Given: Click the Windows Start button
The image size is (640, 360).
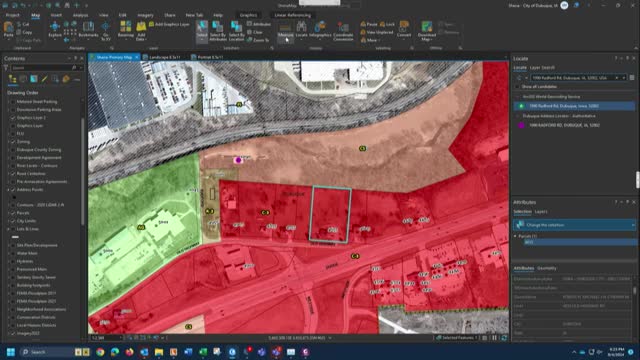Looking at the screenshot, I should click(x=11, y=352).
